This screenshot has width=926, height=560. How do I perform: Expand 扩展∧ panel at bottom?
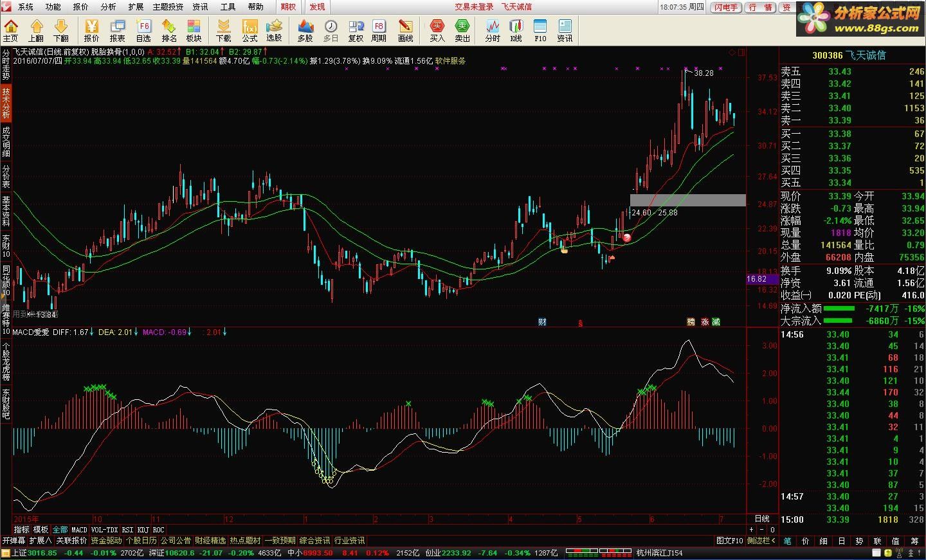pyautogui.click(x=41, y=541)
